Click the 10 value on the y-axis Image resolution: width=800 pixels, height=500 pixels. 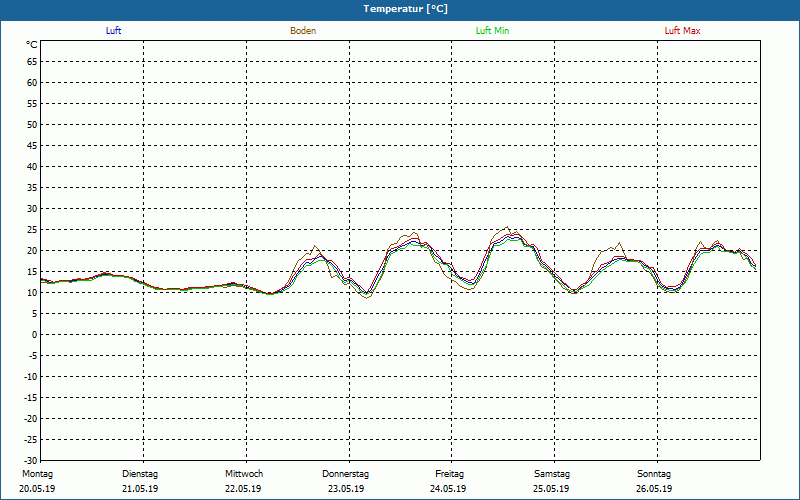click(x=32, y=293)
